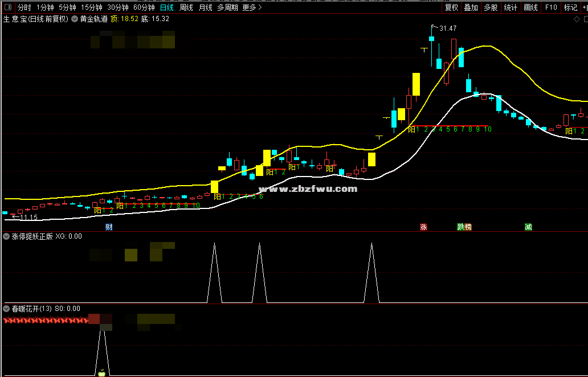Click the 涨停捉妖正版 indicator title
Viewport: 588px width, 377px height.
[32, 236]
